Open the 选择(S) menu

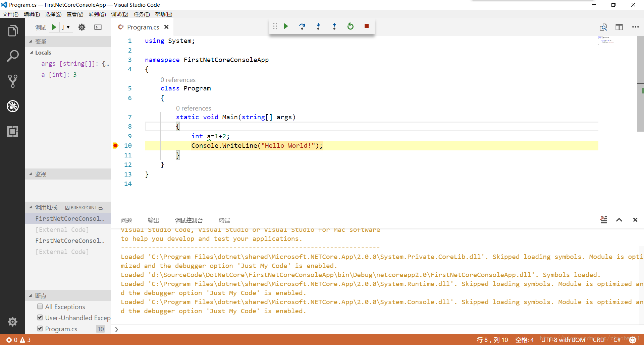[x=53, y=14]
